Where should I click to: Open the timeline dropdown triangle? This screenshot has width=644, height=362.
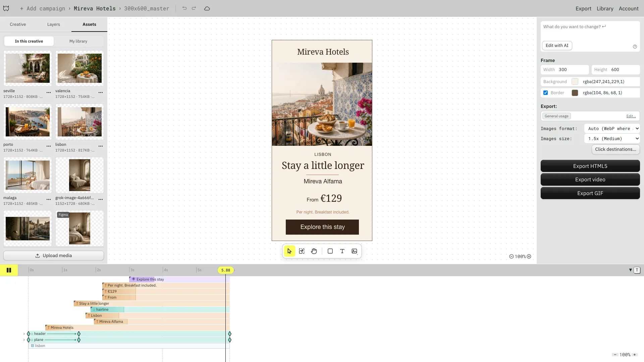coord(631,270)
